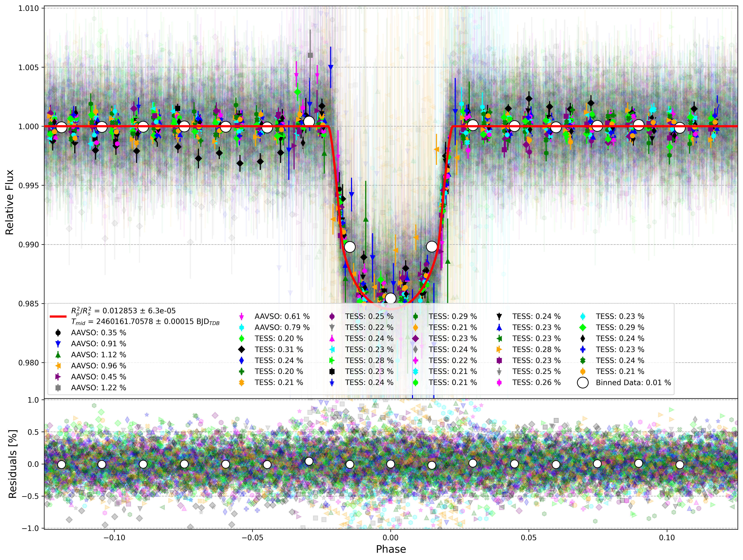Click the grey square marker for AAVSO: 1.22 %
Screen dimensions: 743x560
coord(58,388)
